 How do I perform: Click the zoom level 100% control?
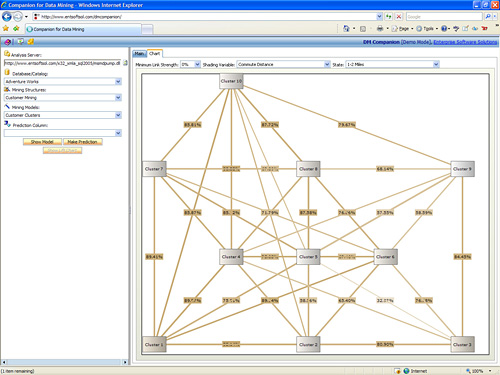coord(478,371)
